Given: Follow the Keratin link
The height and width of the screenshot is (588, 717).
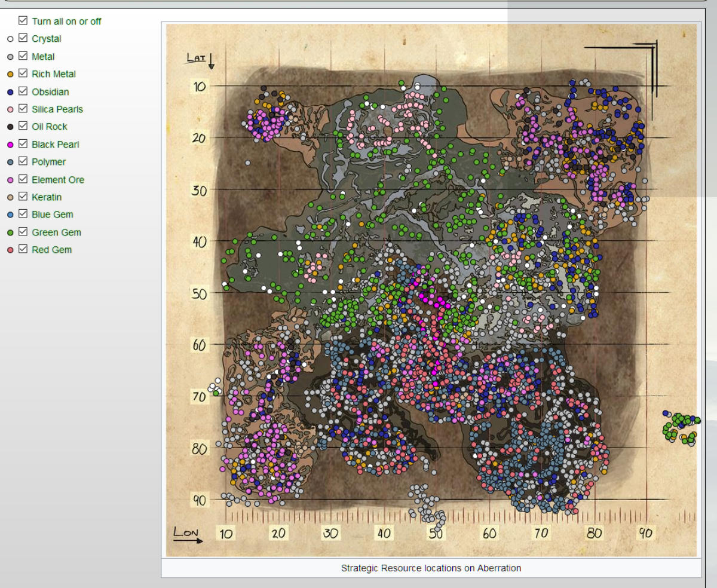Looking at the screenshot, I should [x=47, y=197].
